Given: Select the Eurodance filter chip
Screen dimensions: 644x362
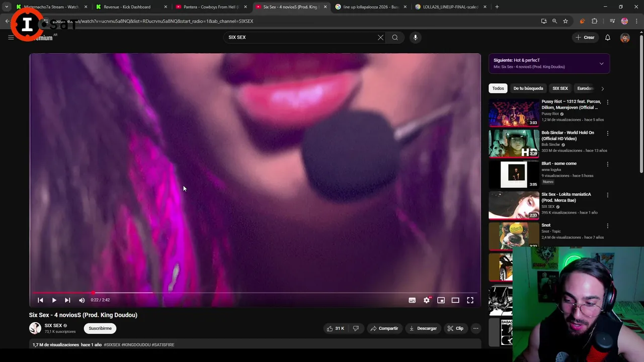Looking at the screenshot, I should [x=585, y=88].
